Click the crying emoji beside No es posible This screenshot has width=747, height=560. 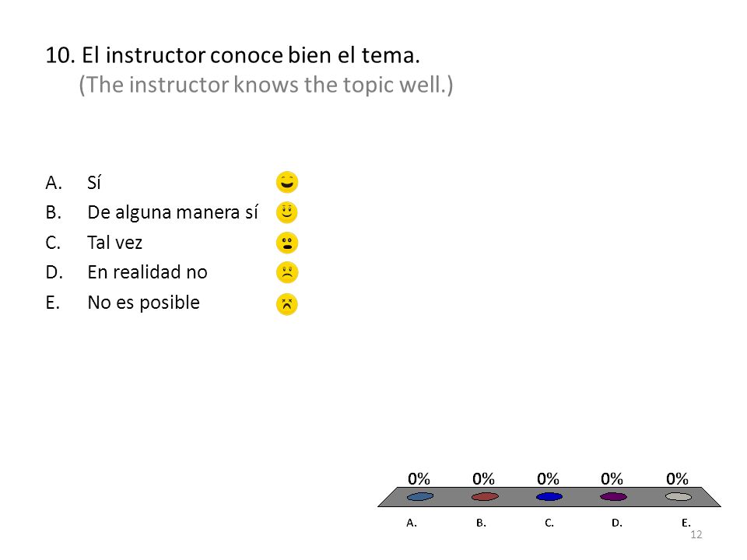click(x=287, y=304)
